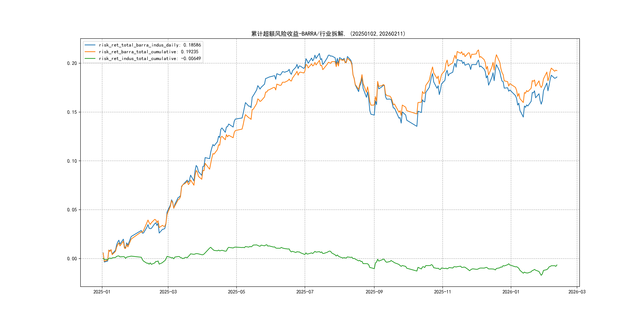
Task: Click the green line swatch in legend
Action: point(90,58)
